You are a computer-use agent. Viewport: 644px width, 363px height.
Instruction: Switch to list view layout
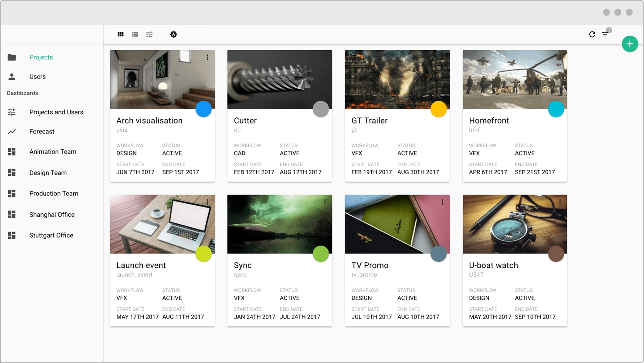coord(135,34)
